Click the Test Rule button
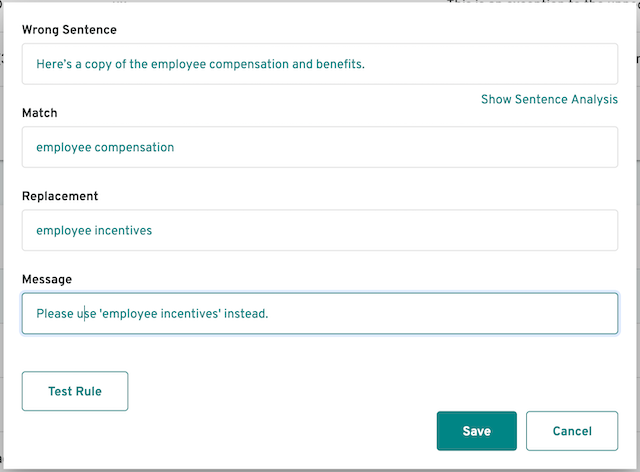640x472 pixels. click(75, 391)
